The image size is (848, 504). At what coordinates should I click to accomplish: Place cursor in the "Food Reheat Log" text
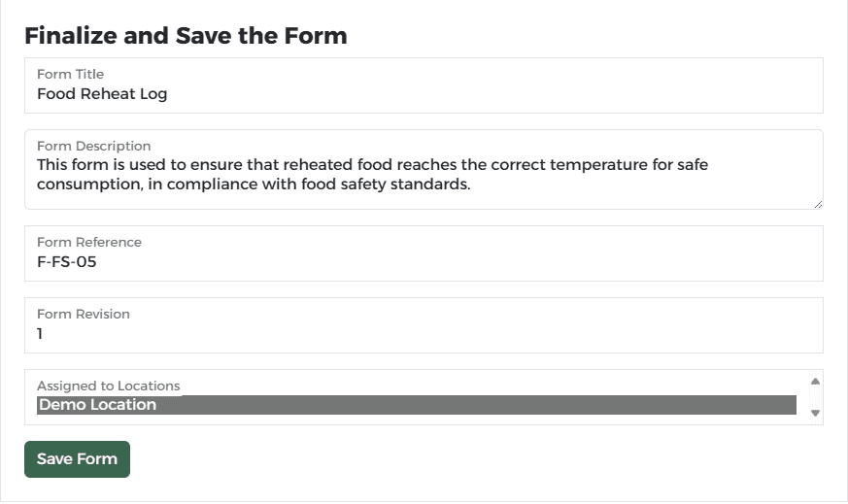(x=102, y=94)
